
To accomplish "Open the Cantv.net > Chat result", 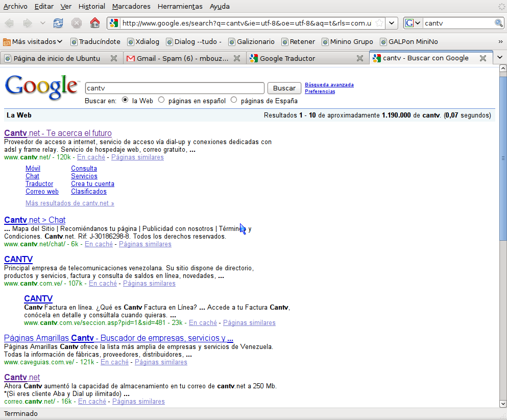I will tap(35, 220).
